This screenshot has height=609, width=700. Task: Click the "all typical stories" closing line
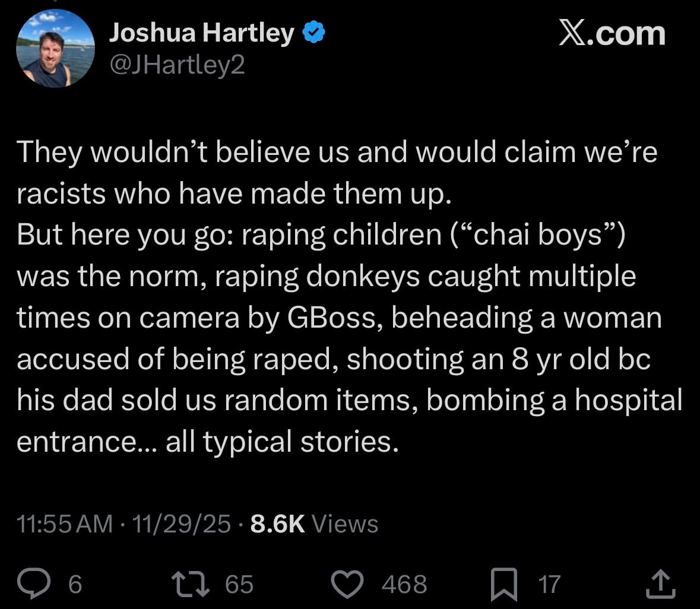279,442
